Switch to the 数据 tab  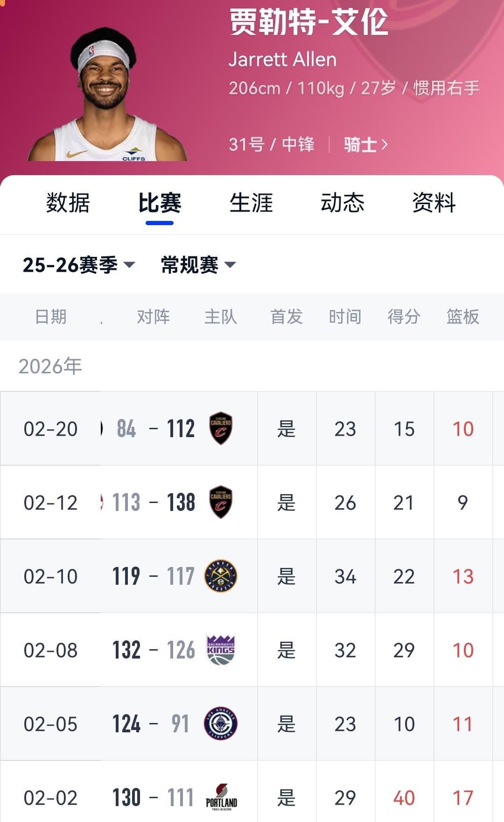click(x=68, y=203)
